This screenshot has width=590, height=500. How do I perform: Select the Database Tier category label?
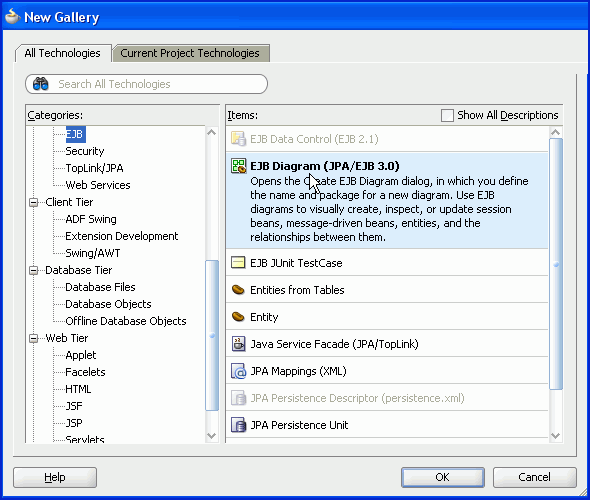(79, 270)
